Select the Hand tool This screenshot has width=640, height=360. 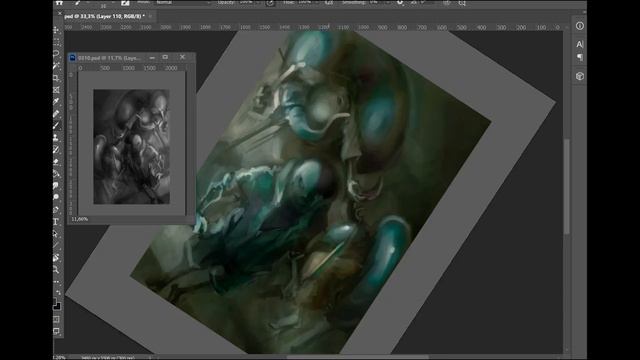(x=56, y=258)
